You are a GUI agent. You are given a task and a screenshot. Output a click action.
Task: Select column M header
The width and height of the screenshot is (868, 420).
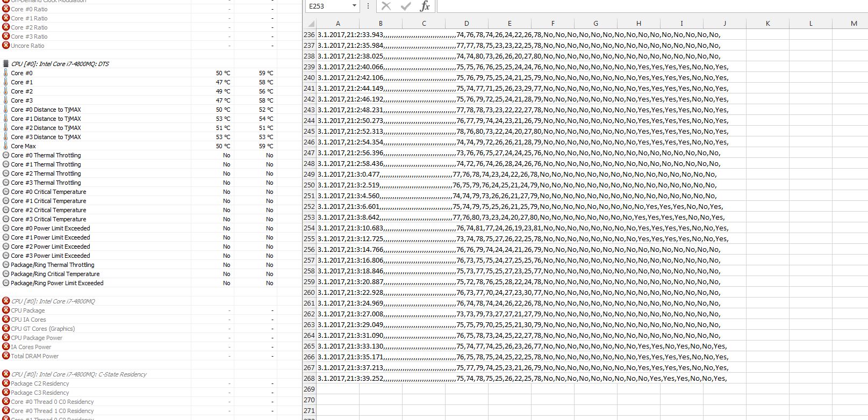(x=853, y=23)
